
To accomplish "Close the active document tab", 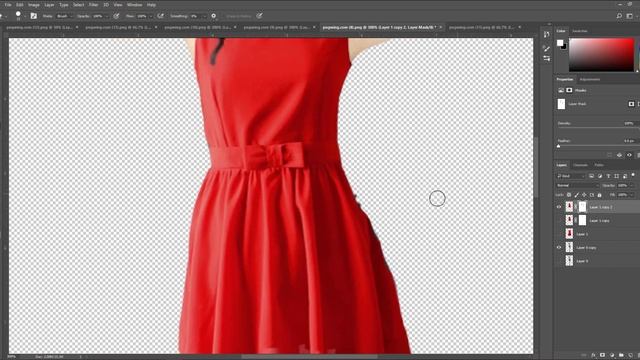I will click(x=441, y=27).
